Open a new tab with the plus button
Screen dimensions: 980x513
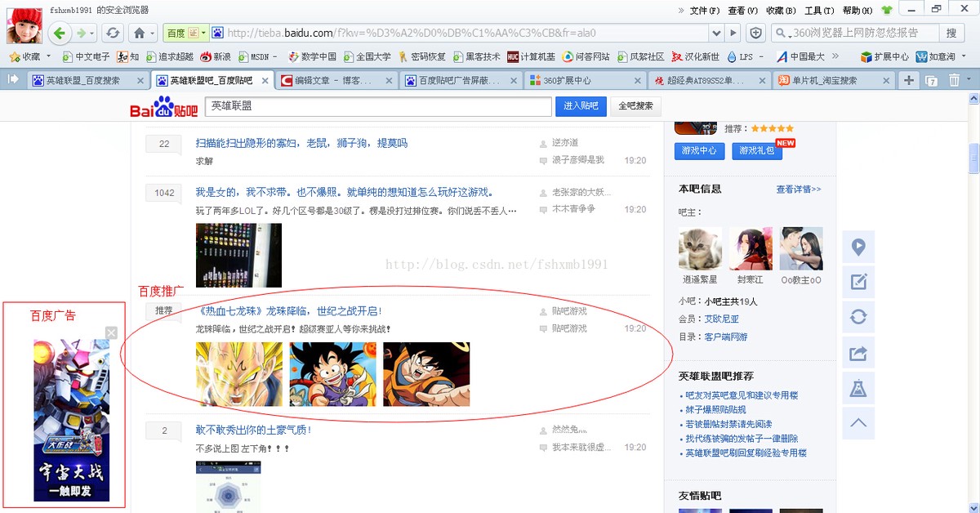tap(909, 80)
